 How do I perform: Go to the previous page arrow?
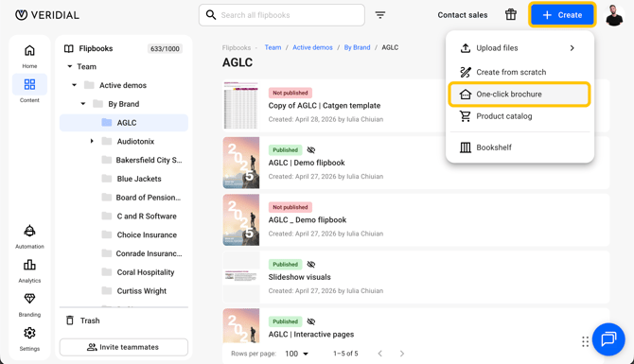click(380, 354)
